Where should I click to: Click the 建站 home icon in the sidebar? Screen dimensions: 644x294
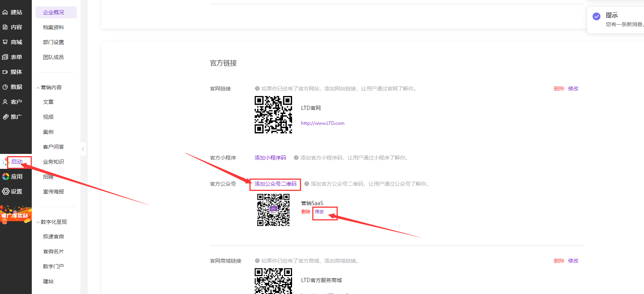tap(5, 12)
